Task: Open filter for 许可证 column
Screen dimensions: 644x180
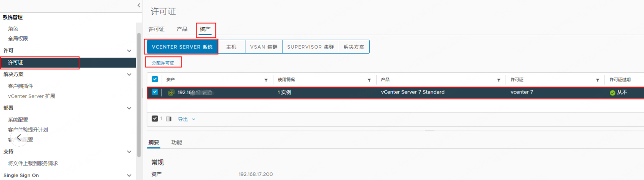Action: 598,80
